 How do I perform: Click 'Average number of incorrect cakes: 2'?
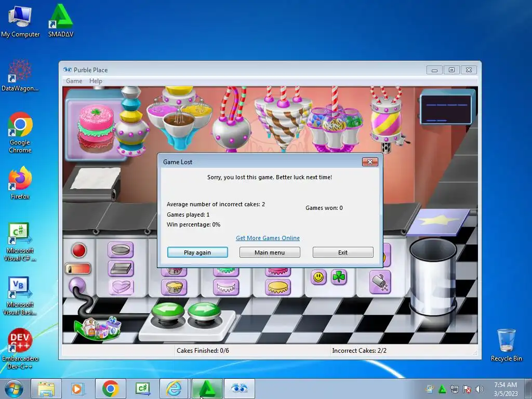[216, 204]
